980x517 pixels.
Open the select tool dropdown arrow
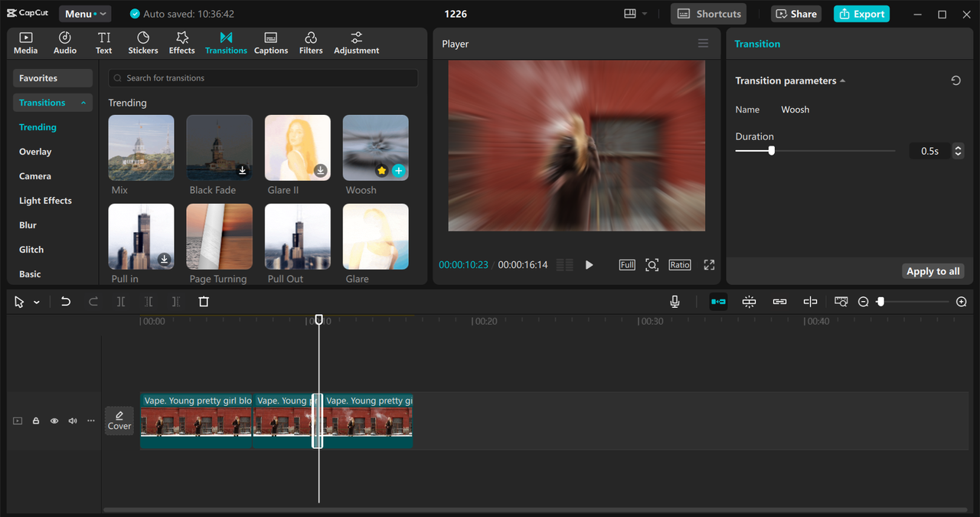coord(36,302)
